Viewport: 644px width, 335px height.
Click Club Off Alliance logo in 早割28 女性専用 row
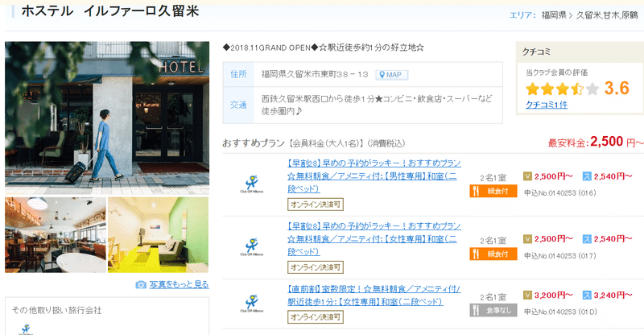252,247
